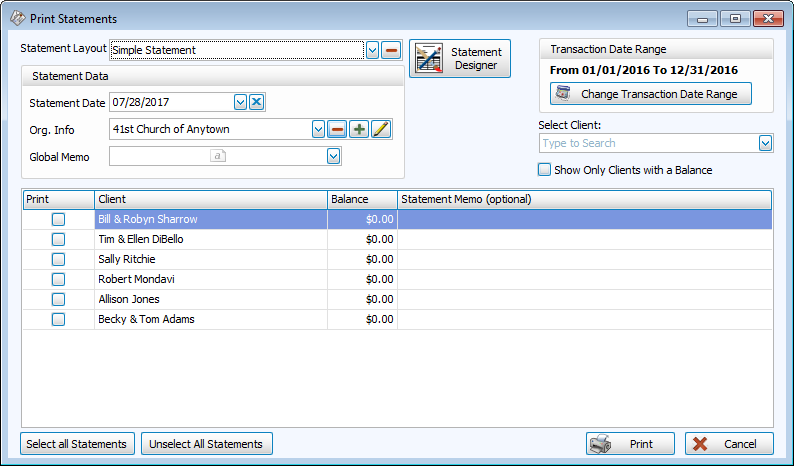Tick the print checkbox for Sally Ritchie
The image size is (794, 466).
click(x=58, y=259)
